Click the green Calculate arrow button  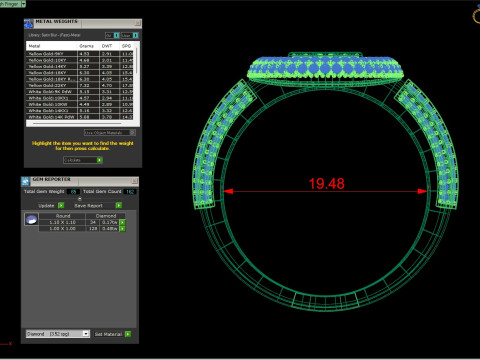tap(99, 160)
